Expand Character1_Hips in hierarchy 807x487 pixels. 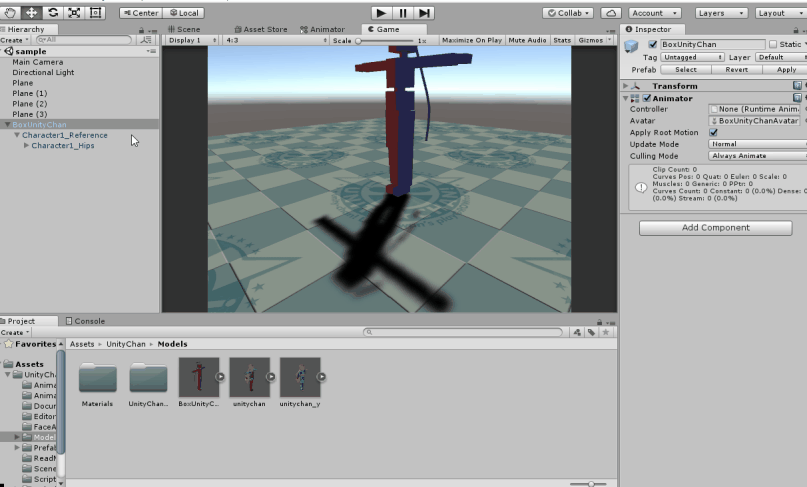(26, 146)
